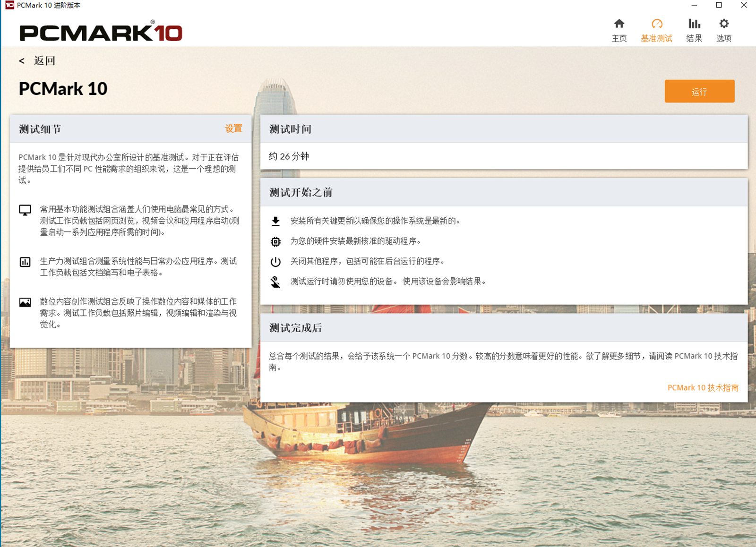Click the 测试细节 panel header
Screen dimensions: 756x547
[x=131, y=129]
